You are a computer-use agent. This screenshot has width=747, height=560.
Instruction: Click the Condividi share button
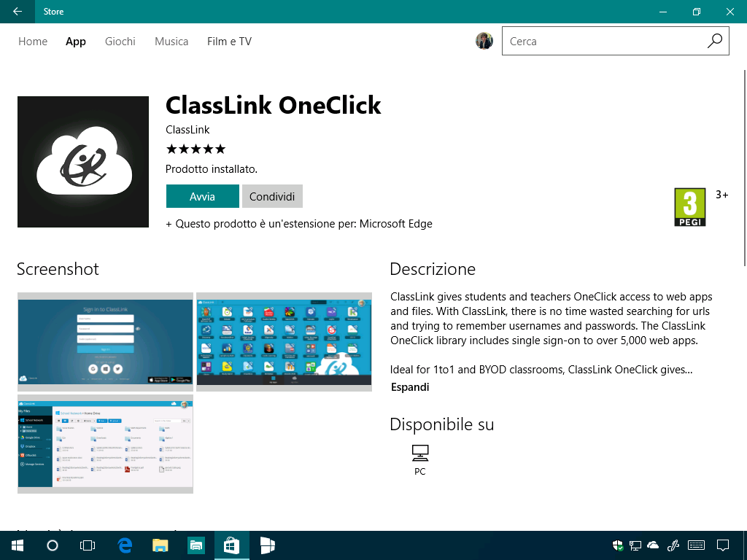272,196
